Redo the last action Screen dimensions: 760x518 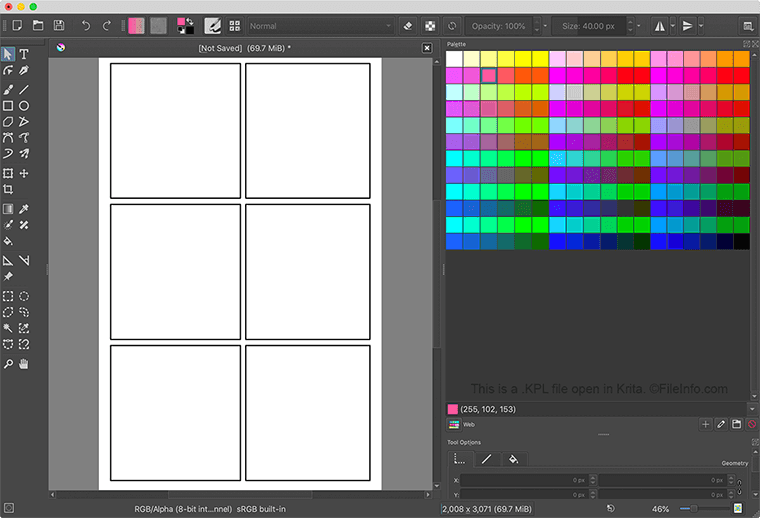[x=107, y=25]
